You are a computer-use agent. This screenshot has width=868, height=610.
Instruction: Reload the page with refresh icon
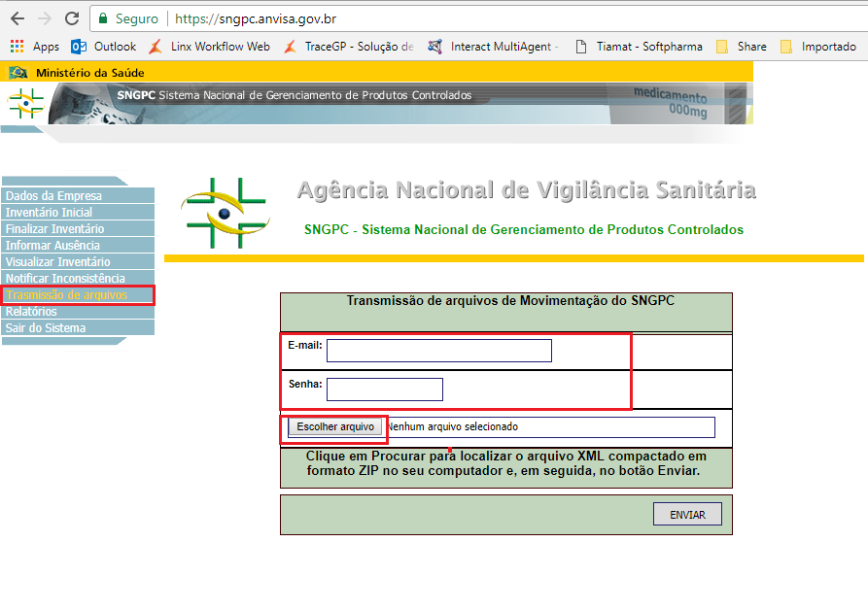coord(72,18)
